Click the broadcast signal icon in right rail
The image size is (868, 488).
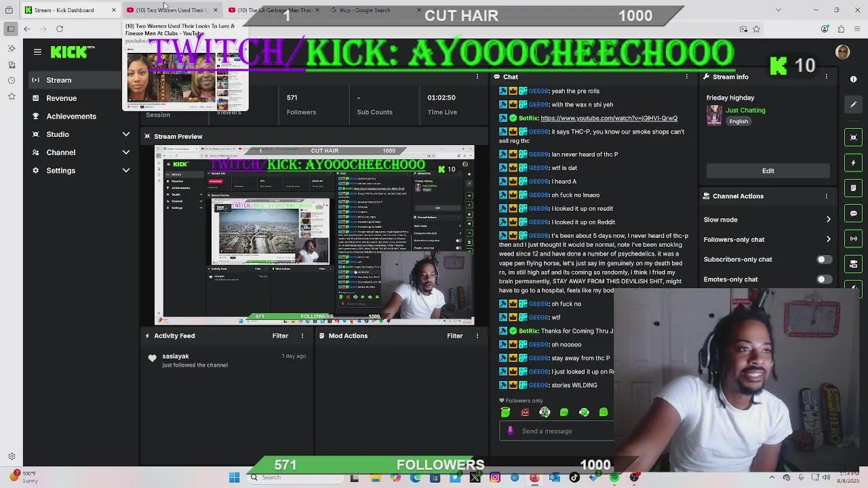point(853,238)
